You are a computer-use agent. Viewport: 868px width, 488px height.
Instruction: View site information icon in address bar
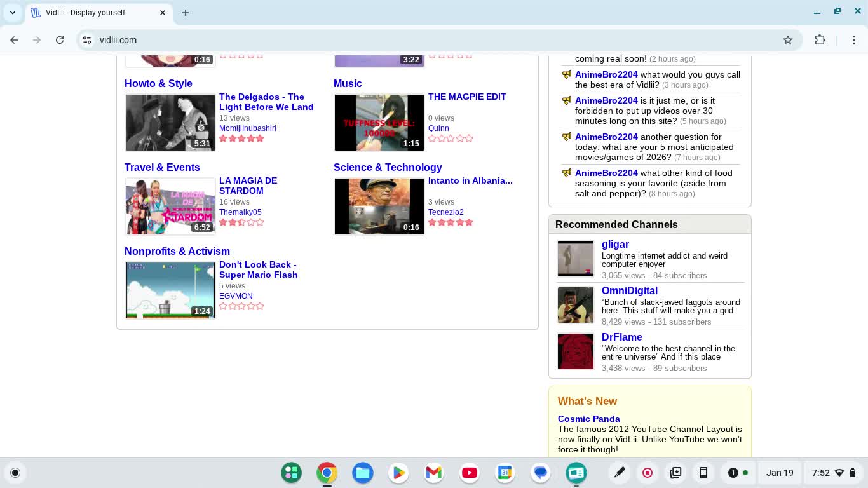coord(87,40)
